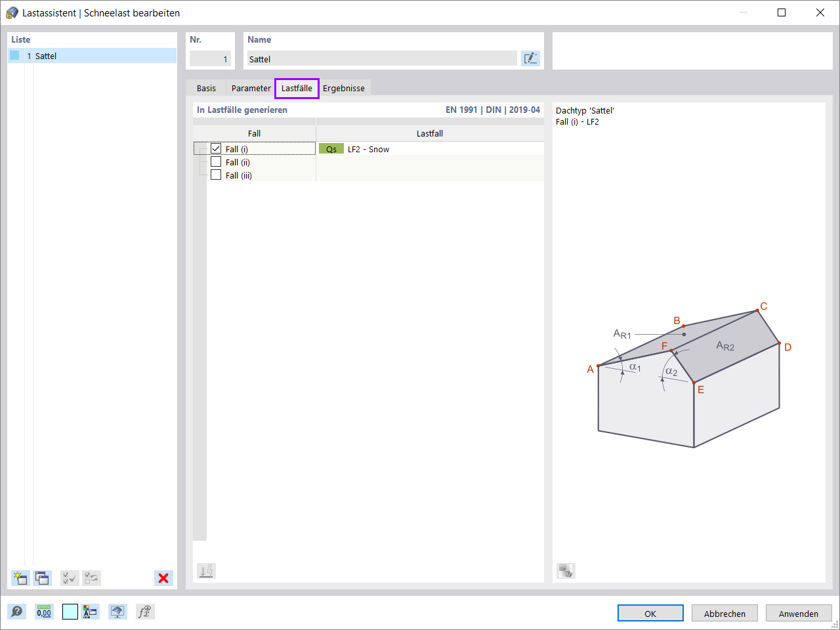The height and width of the screenshot is (630, 840).
Task: Click the Nr. field showing 1
Action: click(210, 59)
